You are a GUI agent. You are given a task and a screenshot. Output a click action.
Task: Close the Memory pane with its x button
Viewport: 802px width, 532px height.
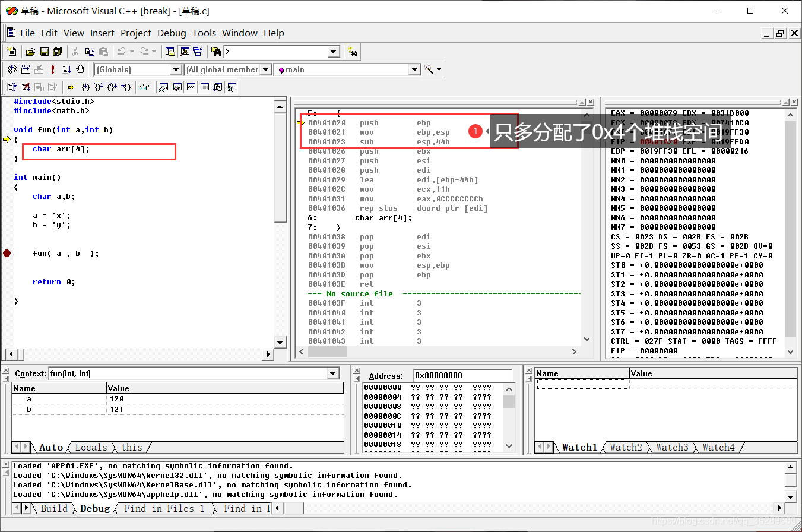(357, 370)
